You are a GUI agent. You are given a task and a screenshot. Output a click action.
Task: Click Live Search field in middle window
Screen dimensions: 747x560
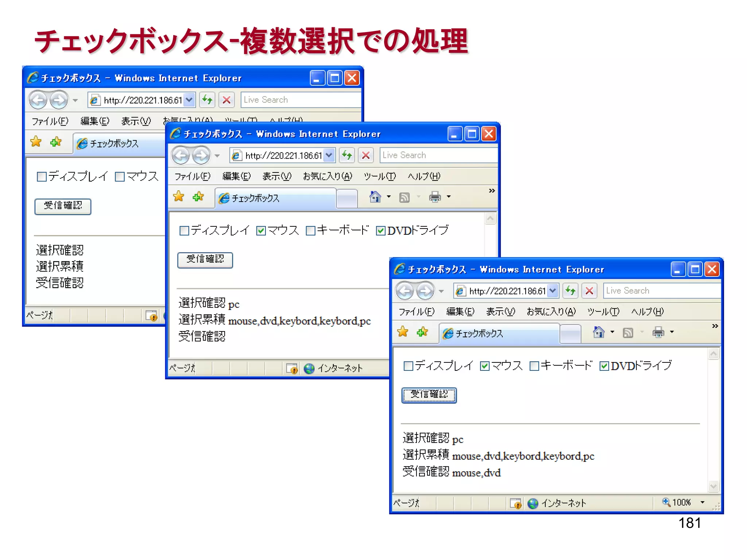[438, 155]
